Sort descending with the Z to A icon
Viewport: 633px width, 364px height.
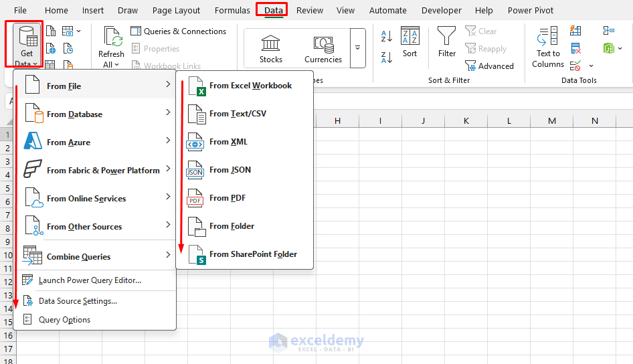386,58
